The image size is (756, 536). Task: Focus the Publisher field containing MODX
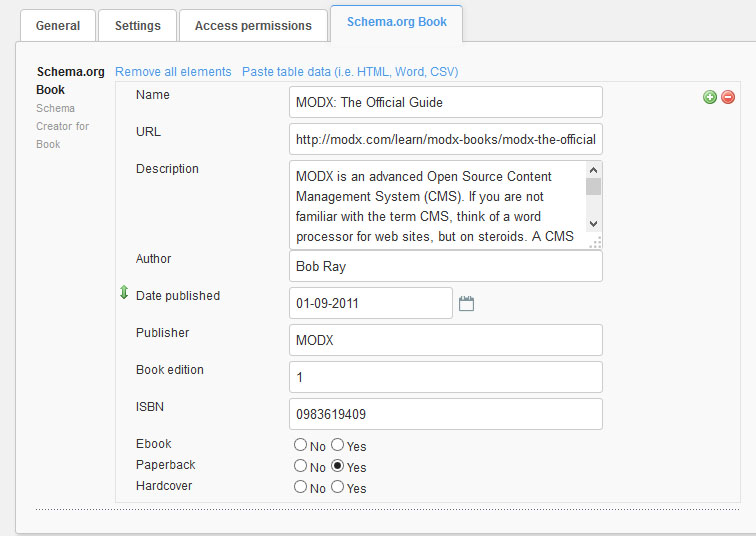coord(446,340)
